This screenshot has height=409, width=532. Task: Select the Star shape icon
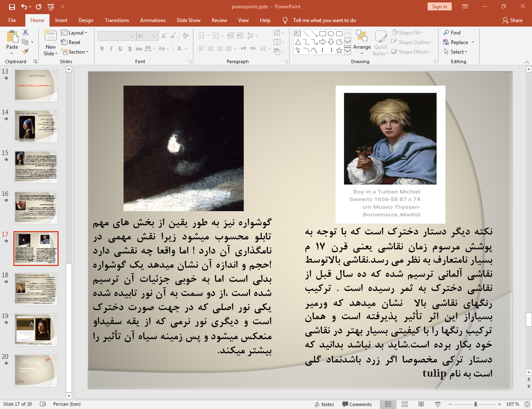click(x=339, y=50)
